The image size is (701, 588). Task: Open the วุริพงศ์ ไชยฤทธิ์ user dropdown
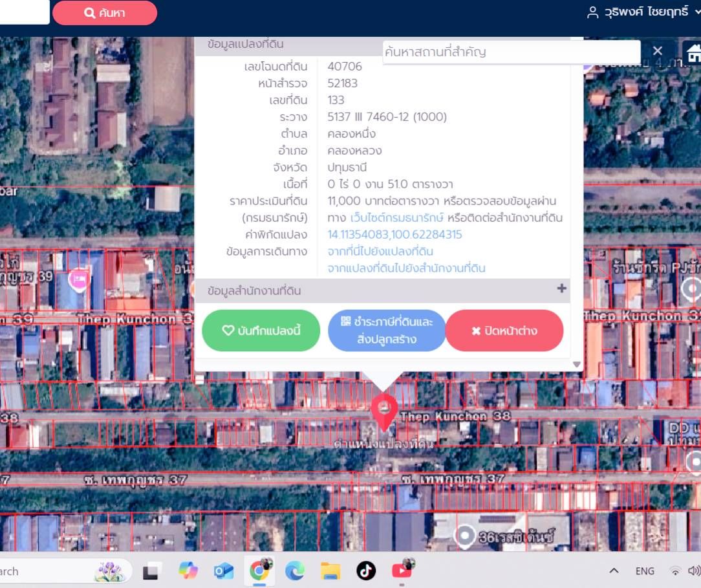(643, 12)
